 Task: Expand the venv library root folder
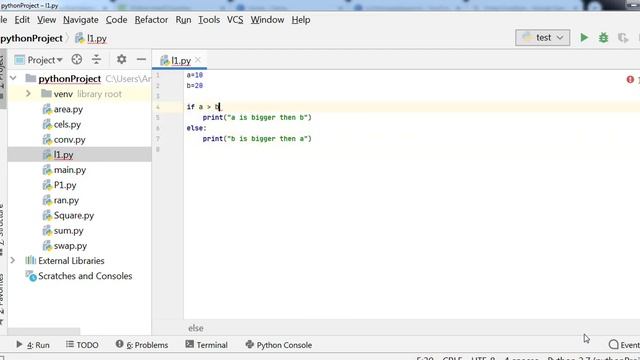coord(28,93)
